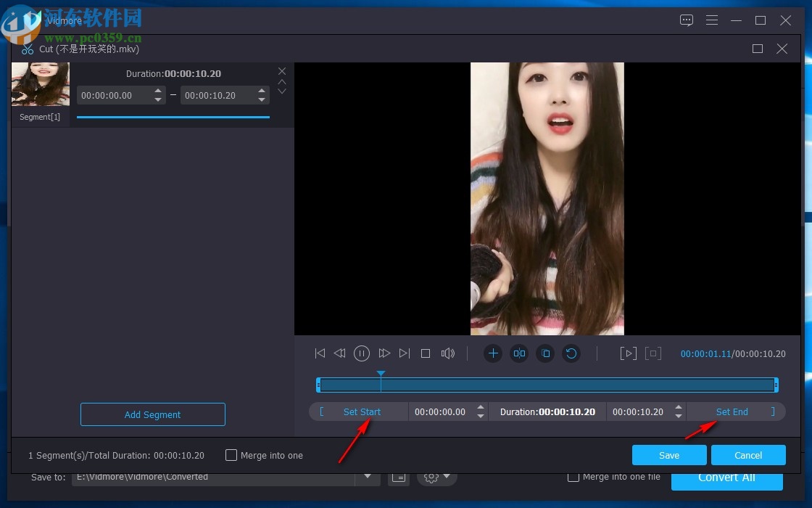
Task: Add a new cut segment with the plus icon
Action: click(x=493, y=353)
